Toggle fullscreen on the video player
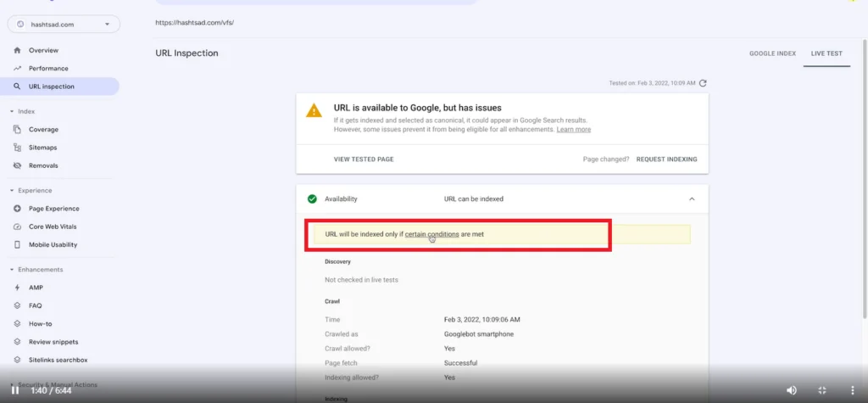The height and width of the screenshot is (403, 868). pos(822,390)
